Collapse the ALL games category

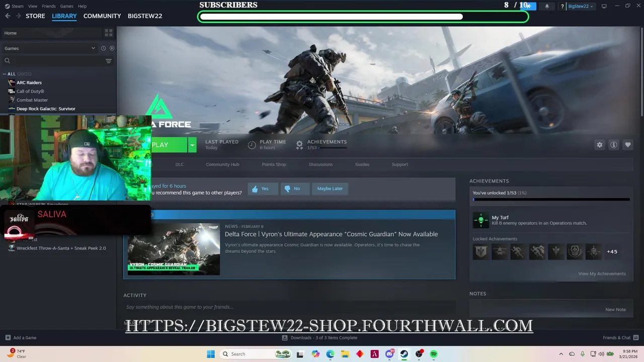click(x=5, y=74)
